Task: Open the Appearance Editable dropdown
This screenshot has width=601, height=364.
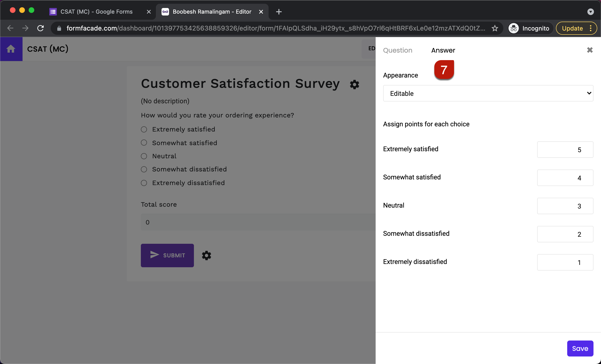Action: point(488,93)
